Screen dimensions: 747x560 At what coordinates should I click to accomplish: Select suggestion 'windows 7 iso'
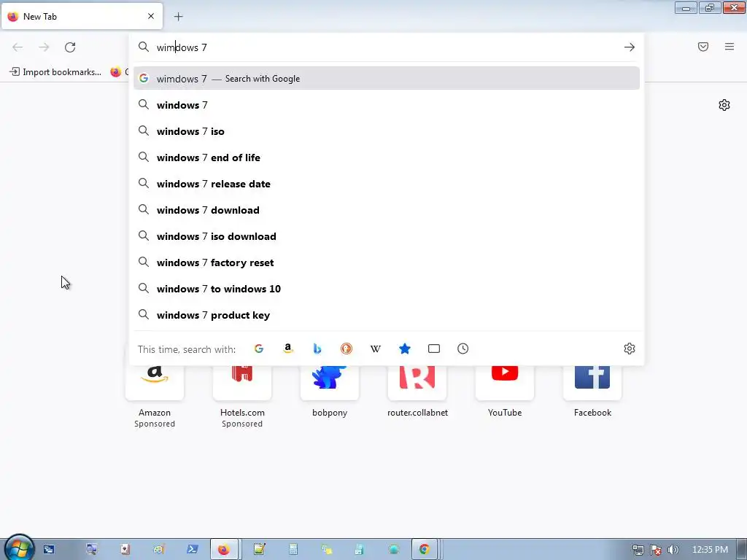click(x=387, y=131)
